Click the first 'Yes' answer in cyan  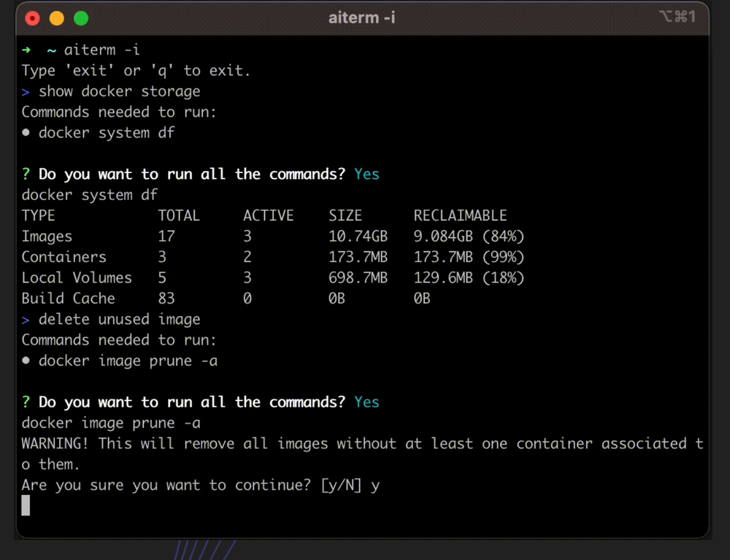[x=366, y=174]
